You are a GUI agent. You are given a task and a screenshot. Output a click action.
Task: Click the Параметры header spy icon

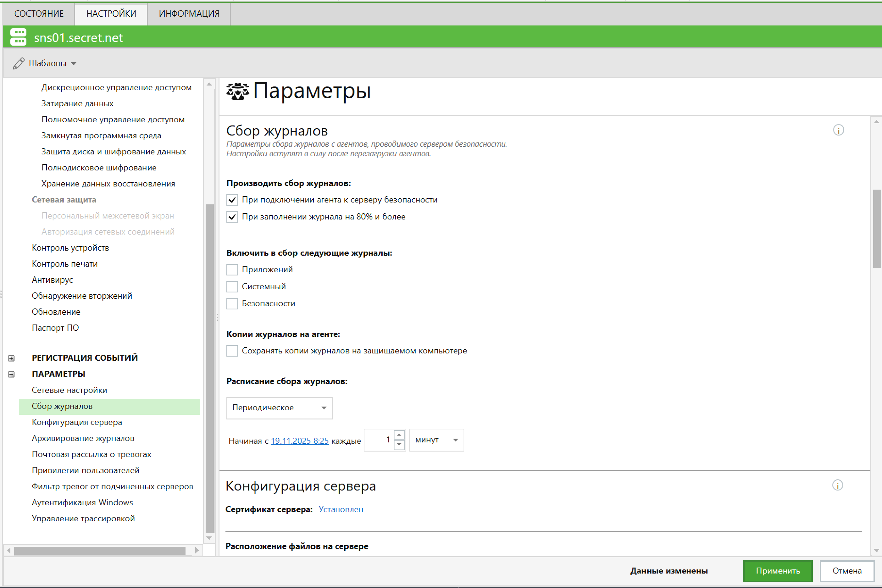point(237,91)
